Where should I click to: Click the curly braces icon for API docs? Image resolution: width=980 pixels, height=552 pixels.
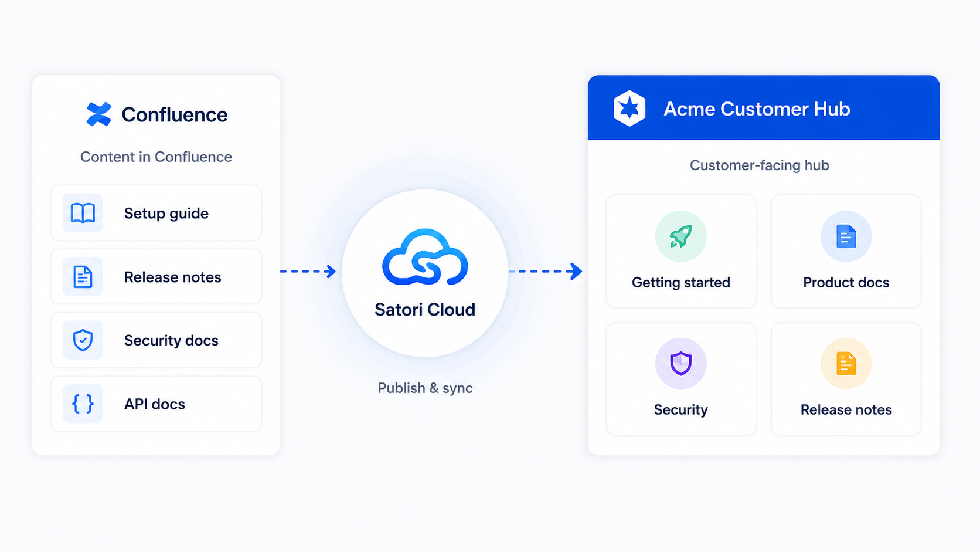pyautogui.click(x=83, y=404)
